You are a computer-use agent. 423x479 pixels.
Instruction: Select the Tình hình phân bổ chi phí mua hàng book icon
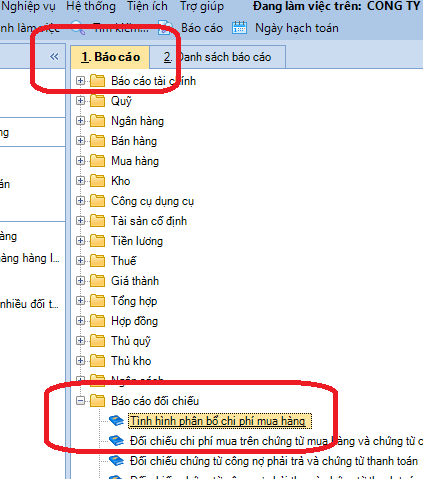tap(116, 421)
